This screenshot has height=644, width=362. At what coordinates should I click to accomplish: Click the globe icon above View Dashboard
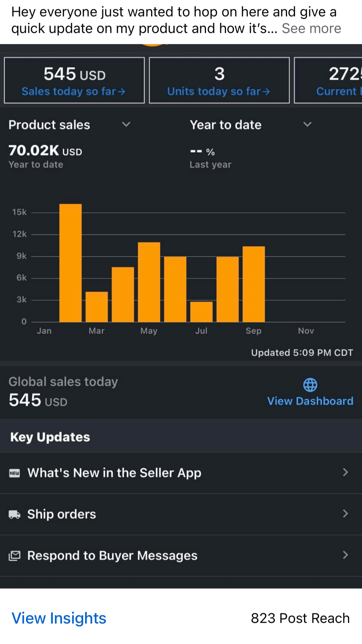point(310,385)
